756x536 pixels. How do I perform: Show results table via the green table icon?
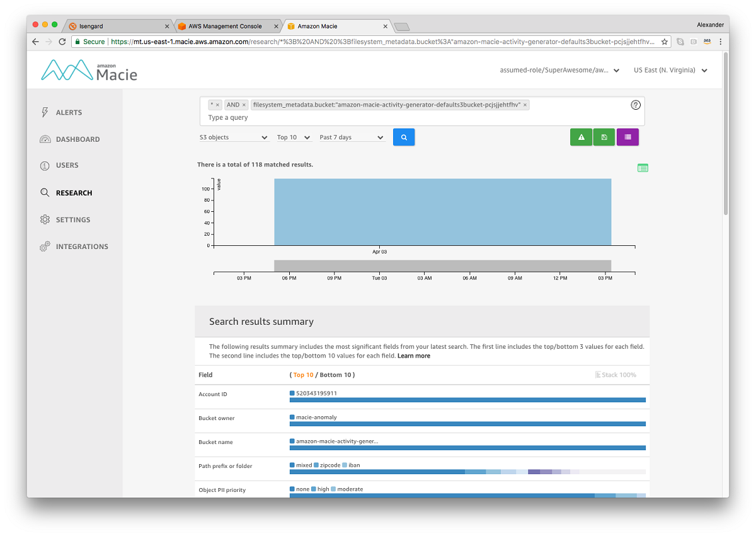pyautogui.click(x=643, y=168)
